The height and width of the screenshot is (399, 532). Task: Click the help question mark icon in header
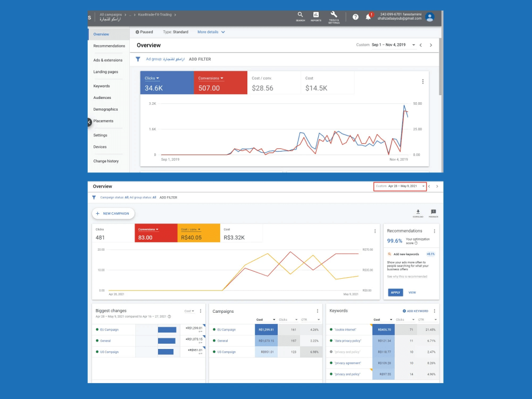tap(355, 17)
